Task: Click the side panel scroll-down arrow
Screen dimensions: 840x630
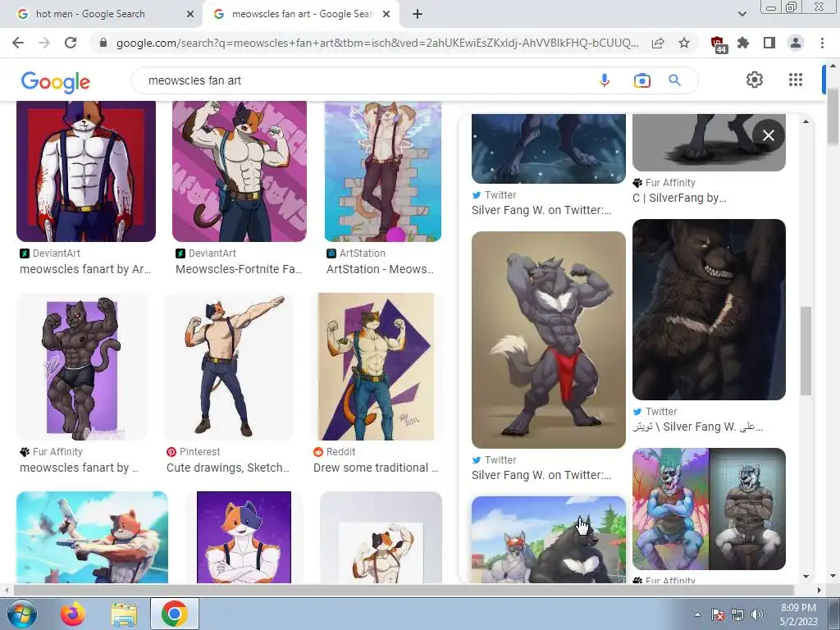Action: 806,577
